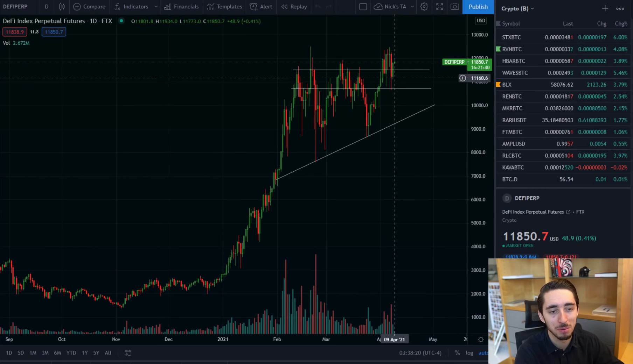Take a chart snapshot with camera icon

point(454,7)
